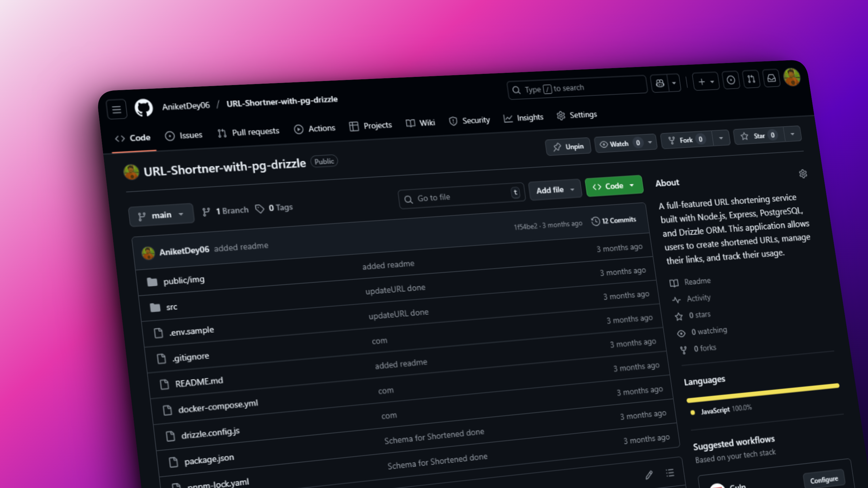The image size is (868, 488).
Task: Click the GitHub Octocat logo
Action: pos(144,108)
